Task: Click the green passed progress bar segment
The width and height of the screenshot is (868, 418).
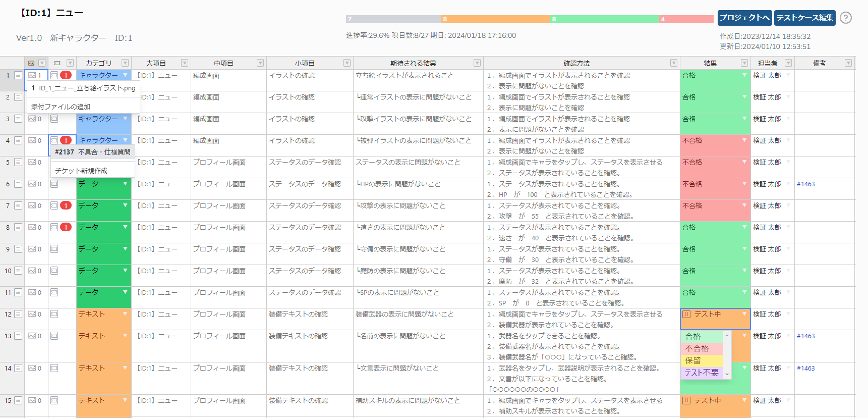Action: (x=605, y=19)
